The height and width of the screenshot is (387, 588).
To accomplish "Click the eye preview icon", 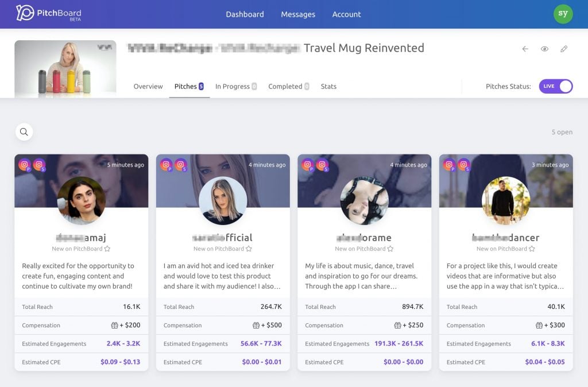I will pos(544,49).
